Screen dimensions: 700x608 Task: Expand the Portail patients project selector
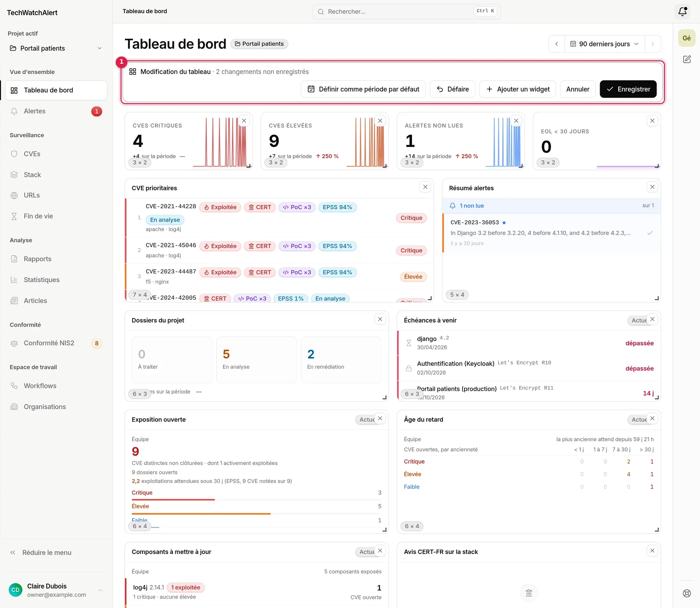(x=56, y=48)
